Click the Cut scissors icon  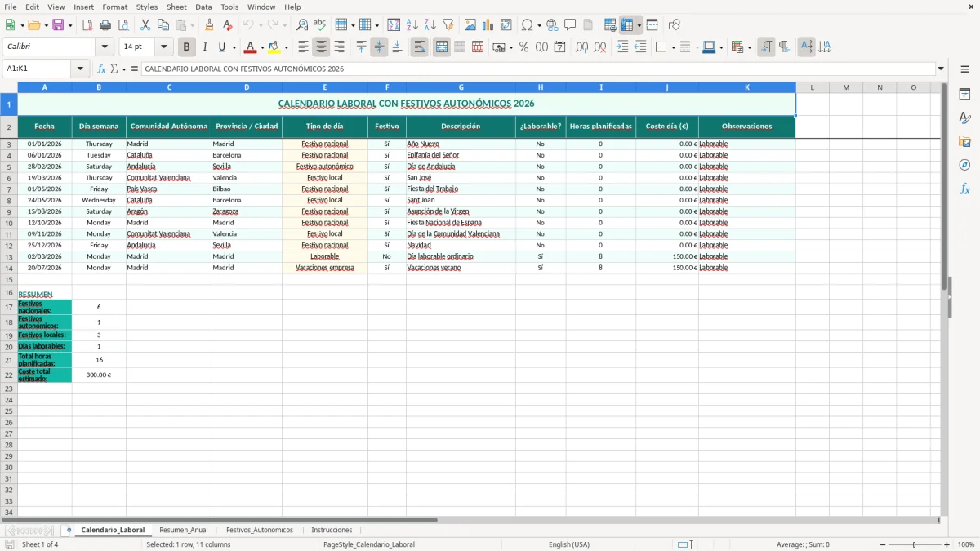(x=145, y=25)
